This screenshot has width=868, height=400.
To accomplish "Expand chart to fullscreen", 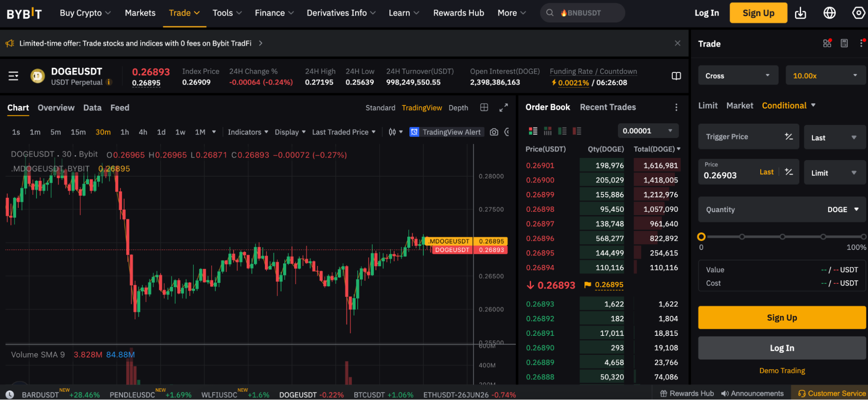I will point(503,108).
